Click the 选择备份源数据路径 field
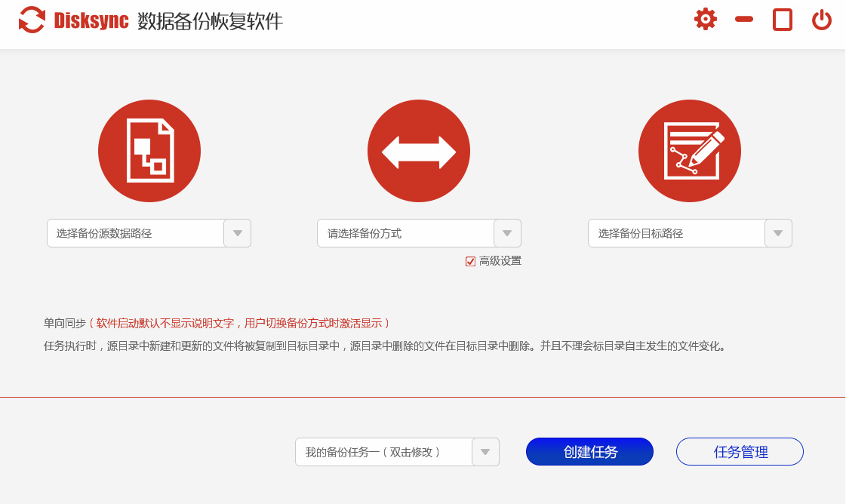The height and width of the screenshot is (504, 846). (135, 233)
